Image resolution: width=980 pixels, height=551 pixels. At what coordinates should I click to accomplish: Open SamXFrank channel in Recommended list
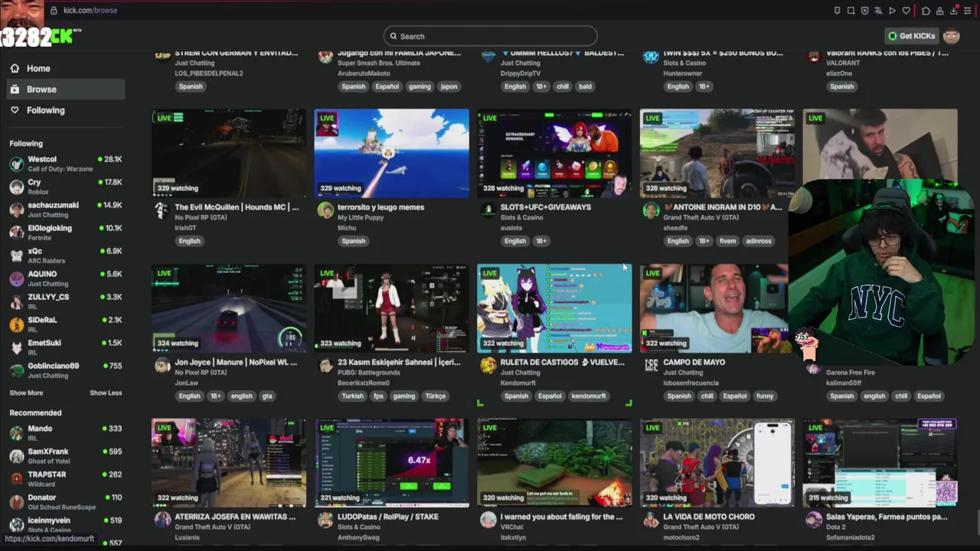[x=65, y=456]
